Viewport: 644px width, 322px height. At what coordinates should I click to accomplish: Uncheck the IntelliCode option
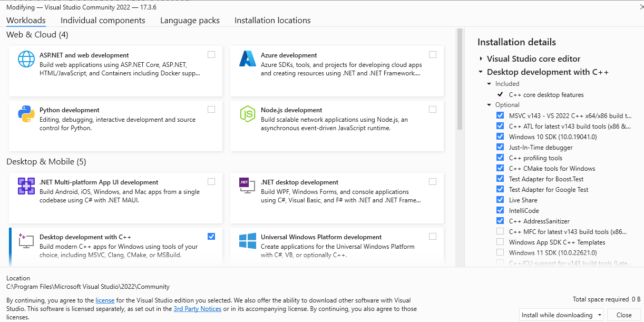500,210
